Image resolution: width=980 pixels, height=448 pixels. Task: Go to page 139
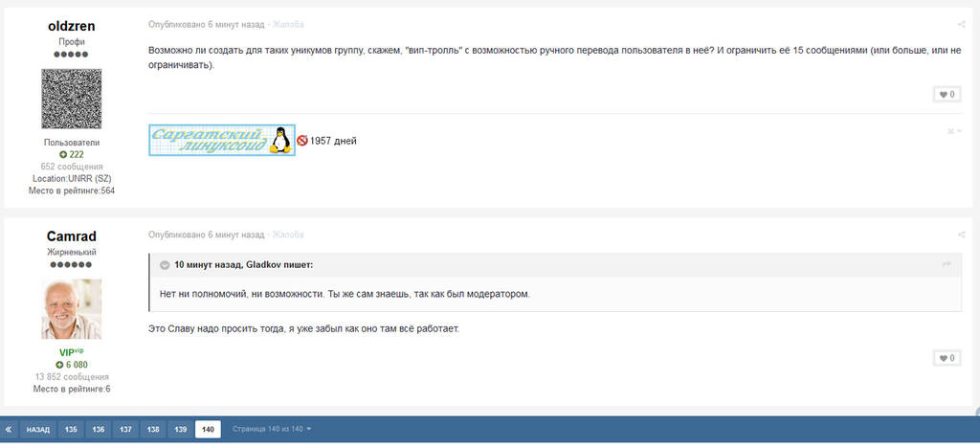click(x=181, y=430)
